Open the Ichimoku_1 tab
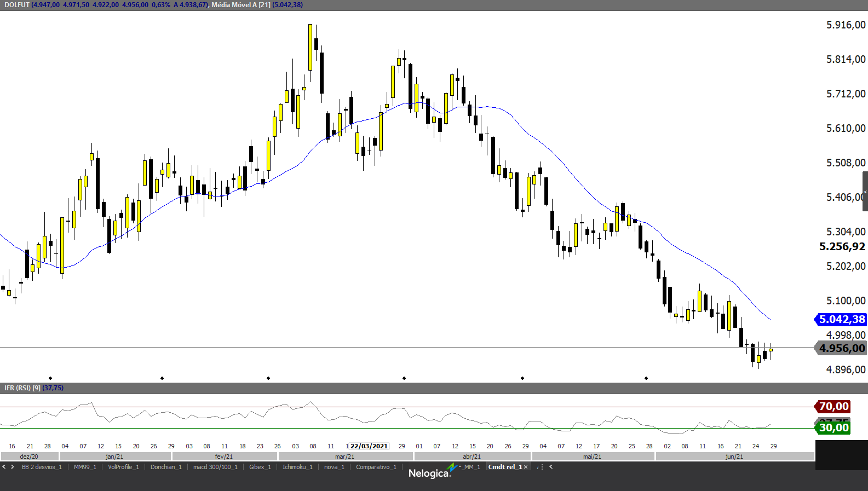This screenshot has width=868, height=491. tap(297, 467)
